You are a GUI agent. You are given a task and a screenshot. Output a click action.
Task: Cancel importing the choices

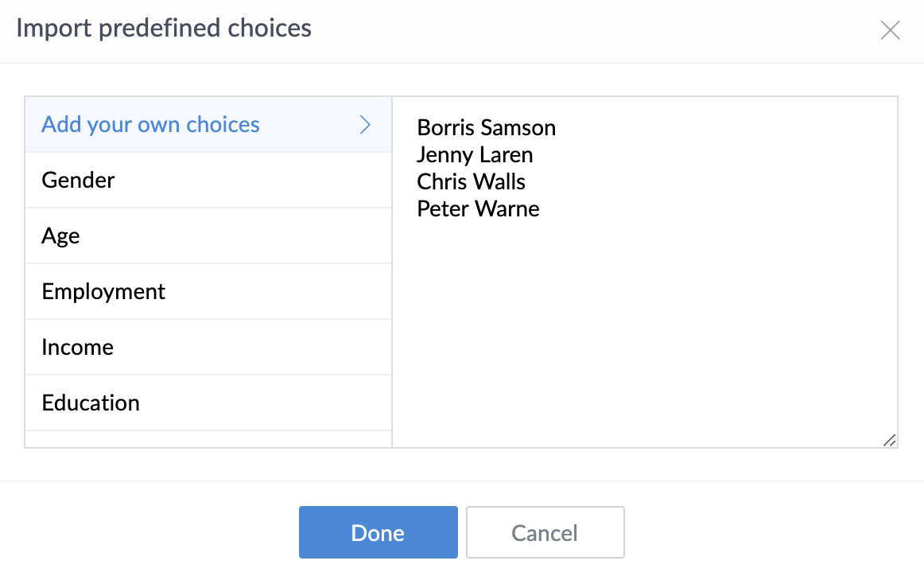pos(545,532)
